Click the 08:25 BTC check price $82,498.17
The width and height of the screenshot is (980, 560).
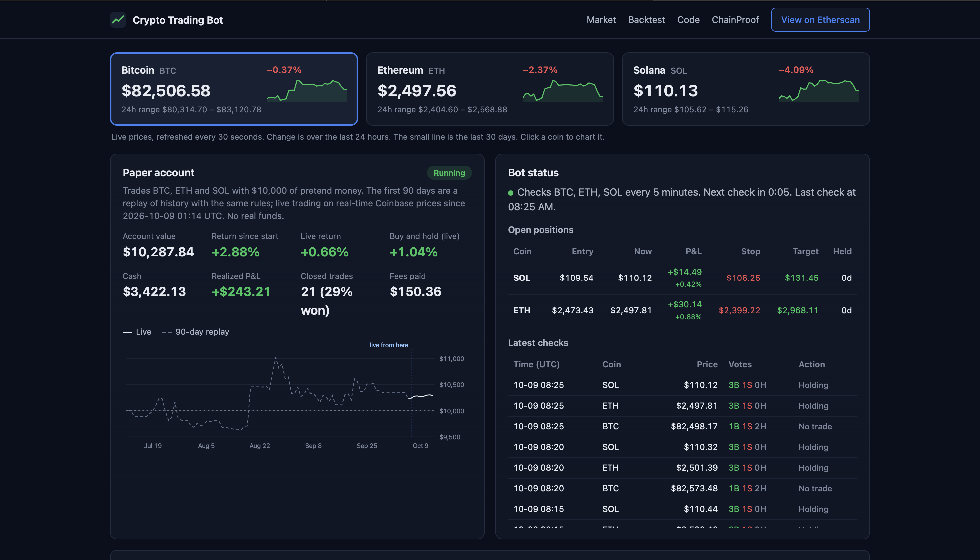[694, 426]
